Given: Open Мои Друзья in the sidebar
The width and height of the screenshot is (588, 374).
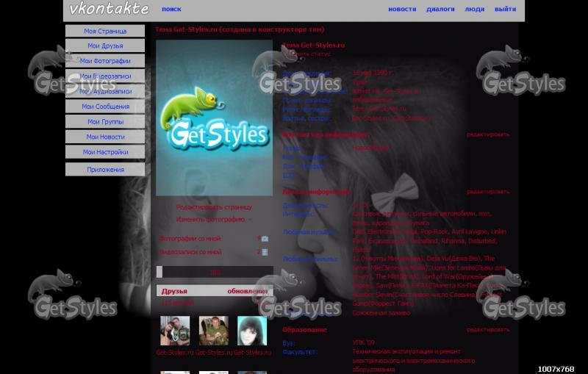Looking at the screenshot, I should pos(105,46).
